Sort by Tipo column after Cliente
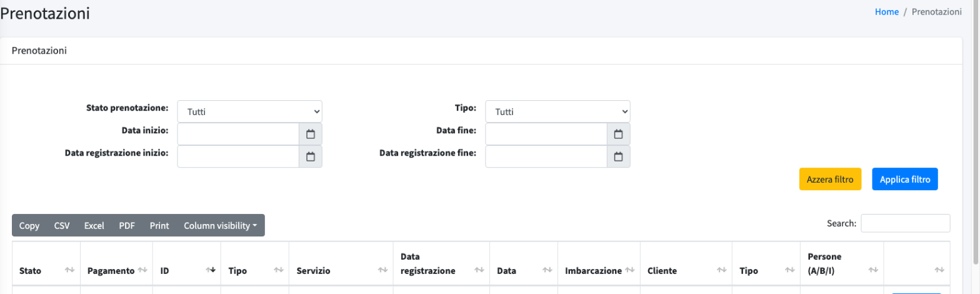Screen dimensions: 980x294 click(789, 270)
